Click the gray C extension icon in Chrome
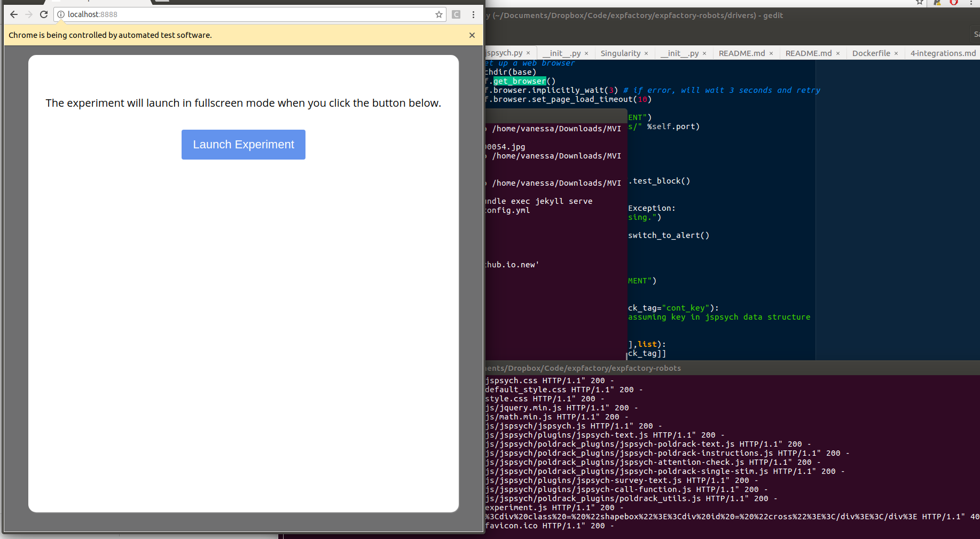Image resolution: width=980 pixels, height=539 pixels. tap(456, 14)
